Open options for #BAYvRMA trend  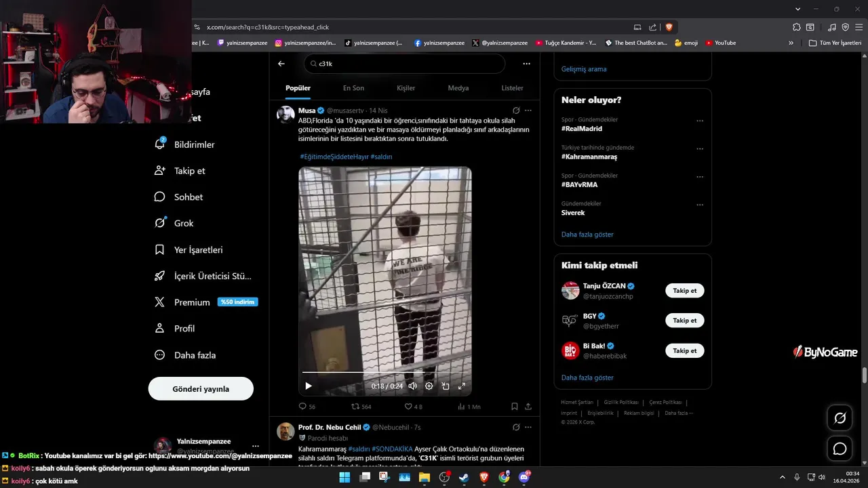(700, 177)
